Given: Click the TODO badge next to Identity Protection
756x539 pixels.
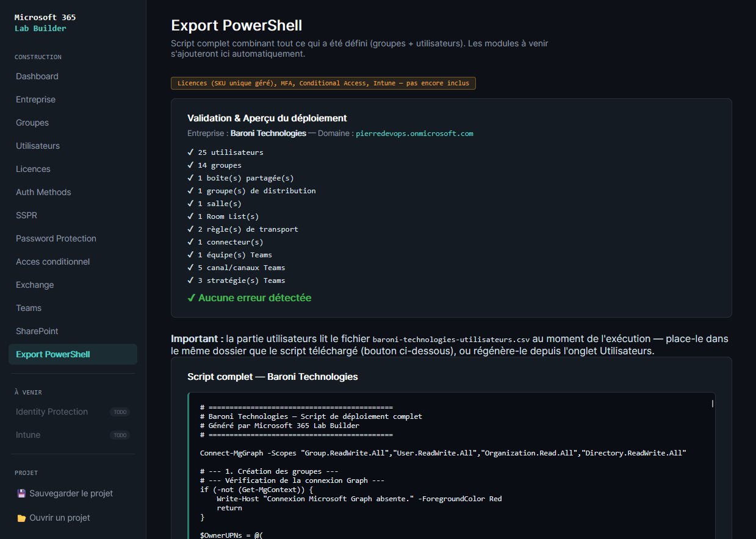Looking at the screenshot, I should coord(120,412).
